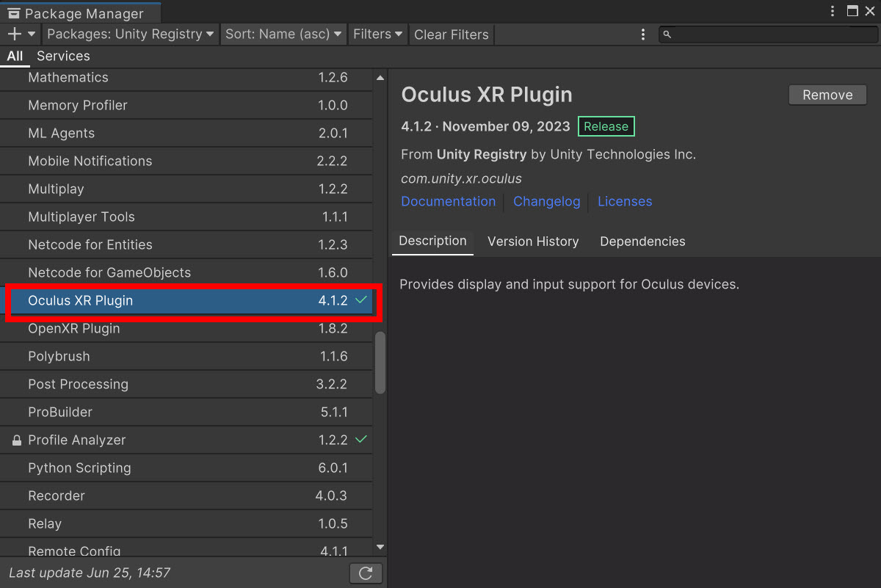Image resolution: width=881 pixels, height=588 pixels.
Task: Open the add package dropdown arrow
Action: coord(32,34)
